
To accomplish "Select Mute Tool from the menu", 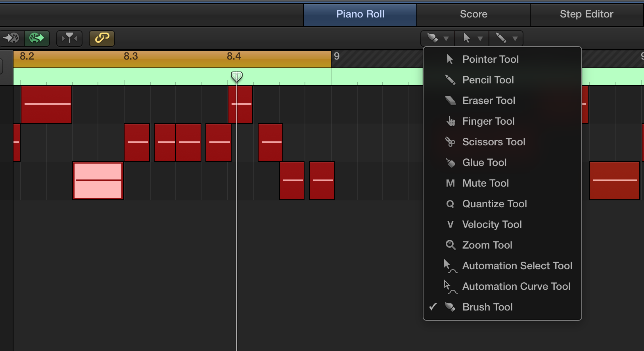I will point(502,183).
